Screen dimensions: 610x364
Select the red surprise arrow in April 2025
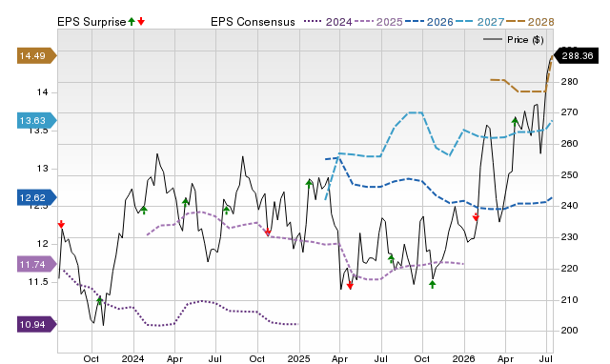(x=350, y=286)
